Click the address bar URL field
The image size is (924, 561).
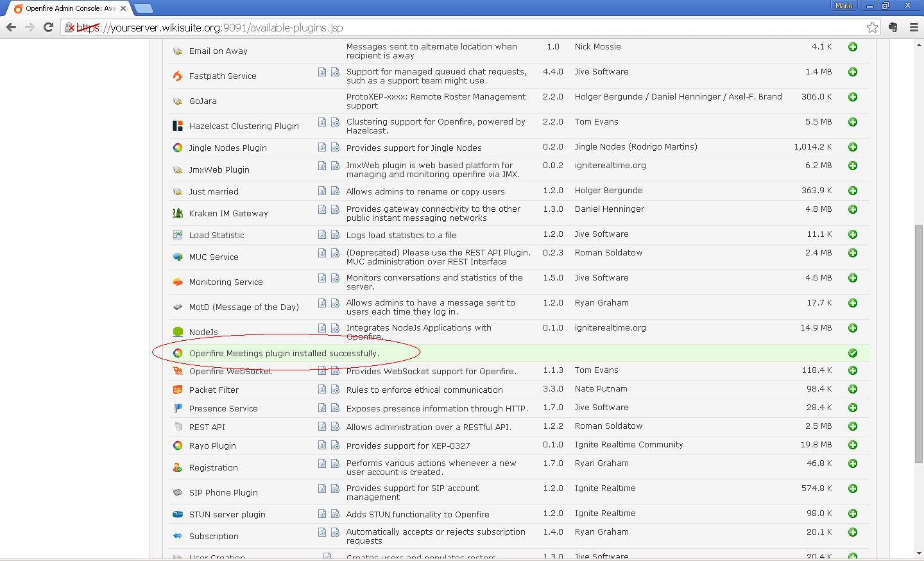(x=449, y=28)
